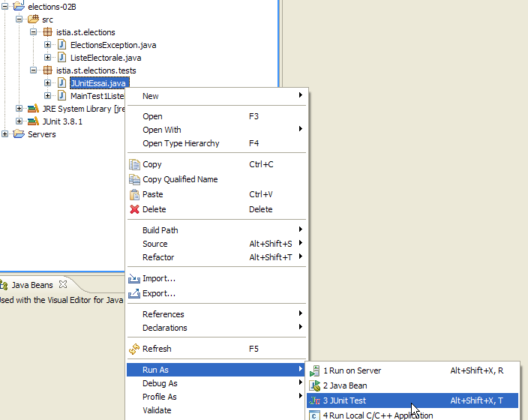Collapse the src folder tree node
The height and width of the screenshot is (420, 528).
[x=19, y=19]
